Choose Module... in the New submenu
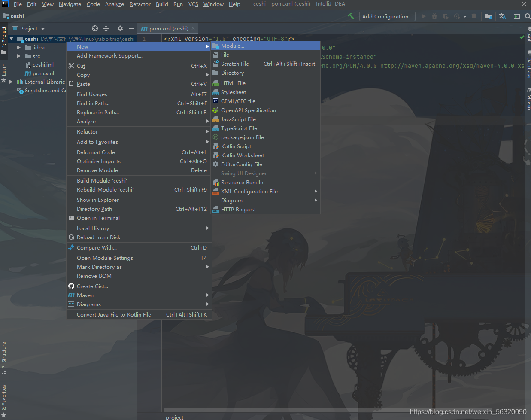The height and width of the screenshot is (420, 531). (x=266, y=46)
